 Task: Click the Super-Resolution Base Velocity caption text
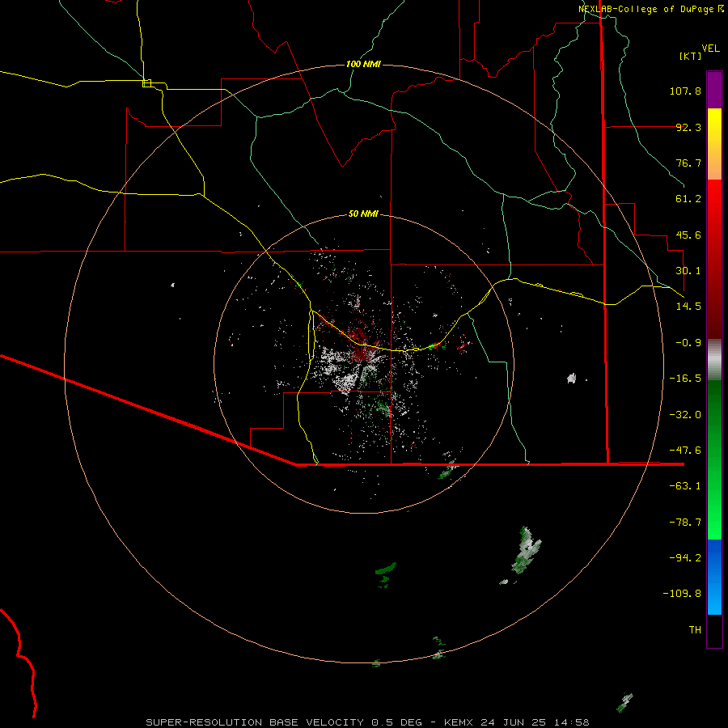[x=367, y=722]
